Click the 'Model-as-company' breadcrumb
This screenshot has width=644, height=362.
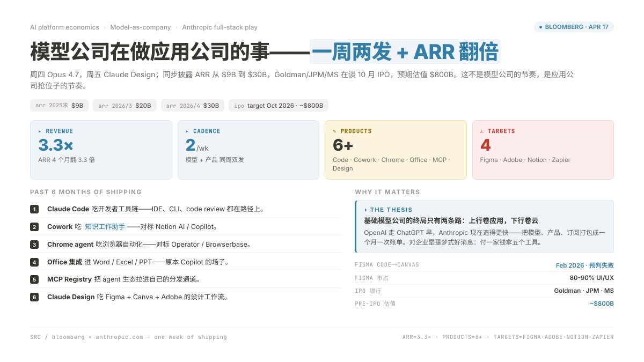coord(141,27)
